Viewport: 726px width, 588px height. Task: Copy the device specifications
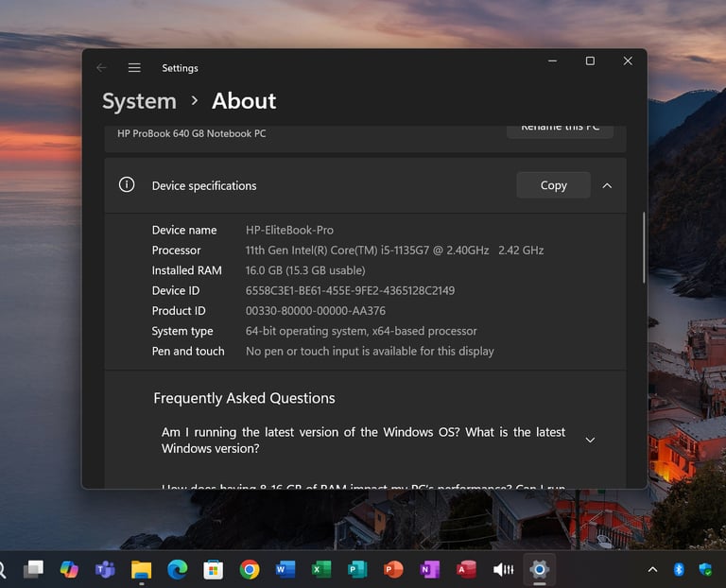(553, 185)
